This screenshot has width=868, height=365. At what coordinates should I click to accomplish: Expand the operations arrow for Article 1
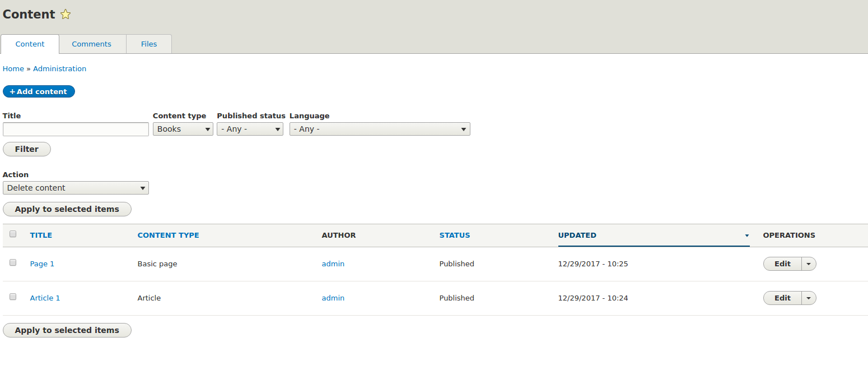click(809, 298)
